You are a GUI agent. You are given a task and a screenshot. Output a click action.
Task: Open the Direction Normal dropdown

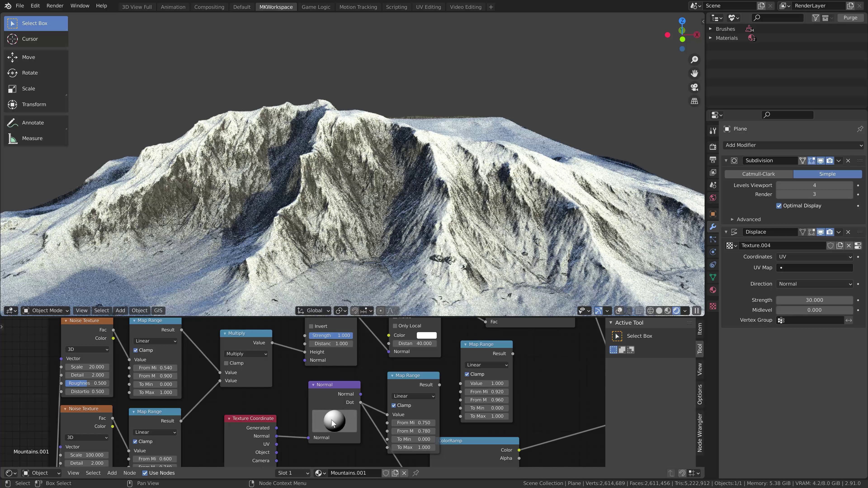point(814,284)
